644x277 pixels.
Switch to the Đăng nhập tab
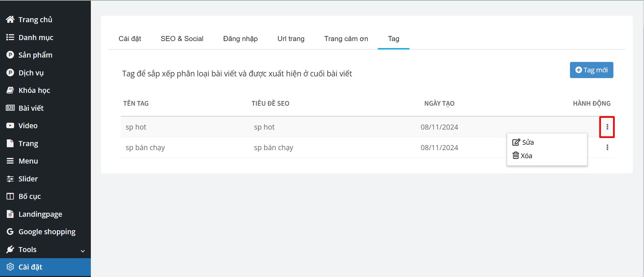(x=240, y=39)
